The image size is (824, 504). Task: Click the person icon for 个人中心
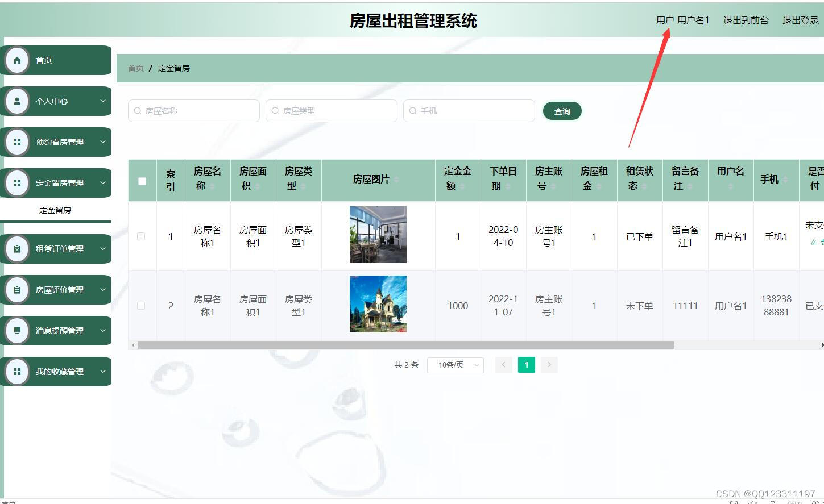click(17, 101)
